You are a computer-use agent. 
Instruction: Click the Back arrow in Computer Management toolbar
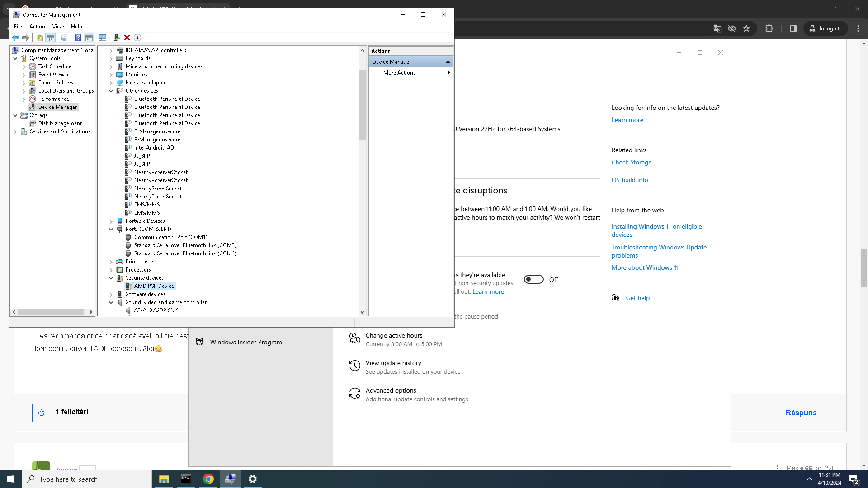coord(15,38)
